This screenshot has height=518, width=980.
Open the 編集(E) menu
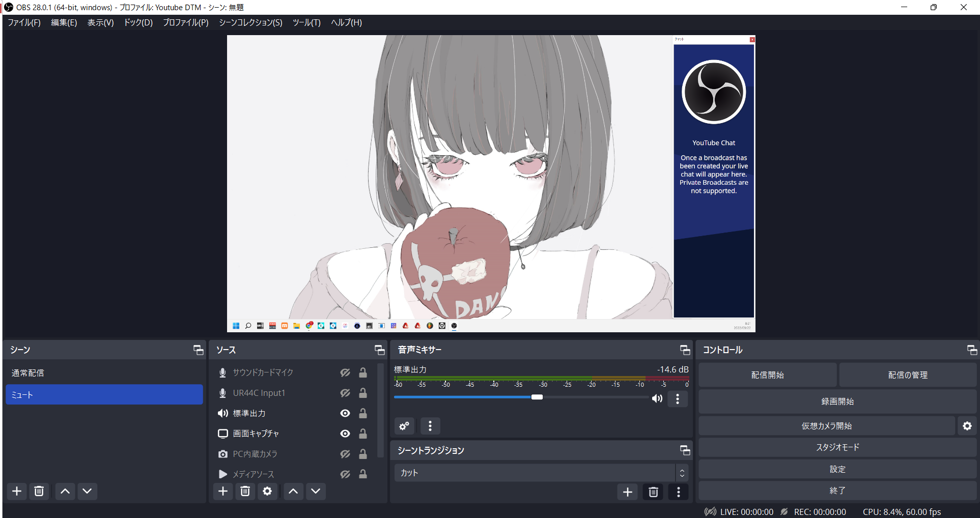click(x=64, y=22)
